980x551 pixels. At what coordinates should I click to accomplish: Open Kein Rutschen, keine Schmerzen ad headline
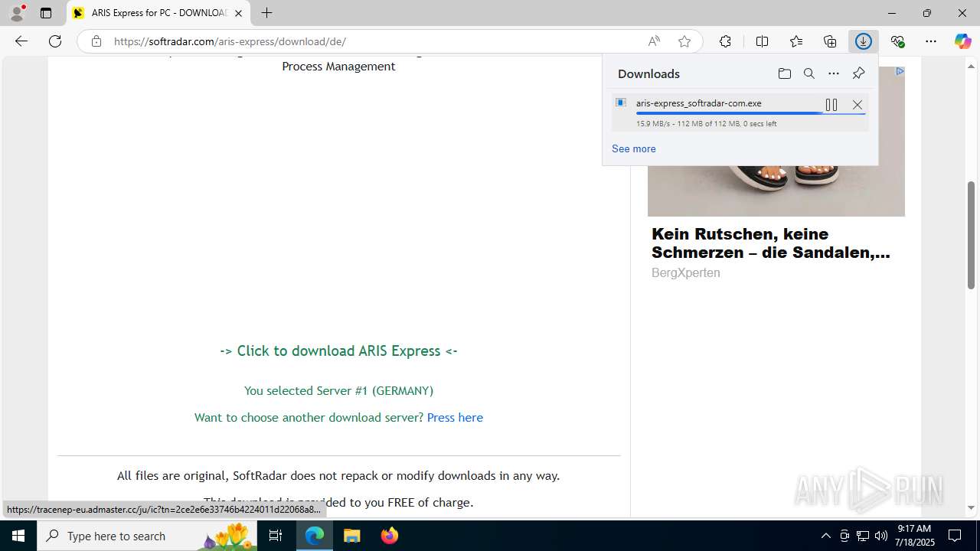click(771, 243)
